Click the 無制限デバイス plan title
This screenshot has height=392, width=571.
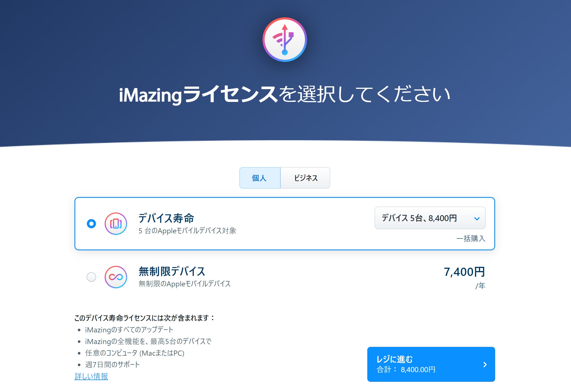[x=172, y=271]
